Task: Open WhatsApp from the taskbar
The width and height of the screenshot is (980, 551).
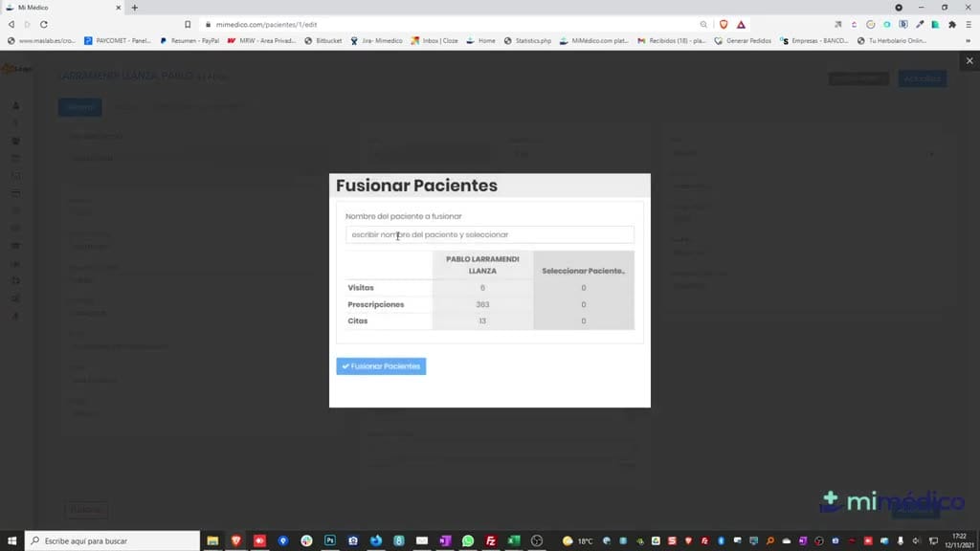Action: point(467,541)
